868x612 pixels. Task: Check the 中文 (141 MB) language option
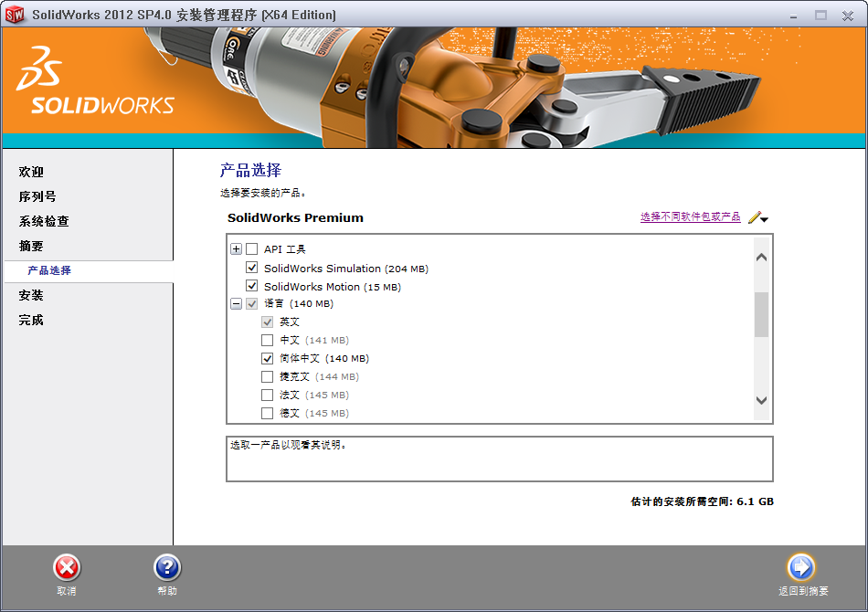268,340
